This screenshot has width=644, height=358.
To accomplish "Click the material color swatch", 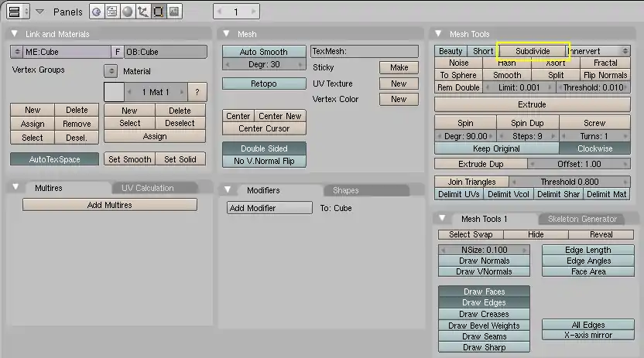I will click(114, 92).
